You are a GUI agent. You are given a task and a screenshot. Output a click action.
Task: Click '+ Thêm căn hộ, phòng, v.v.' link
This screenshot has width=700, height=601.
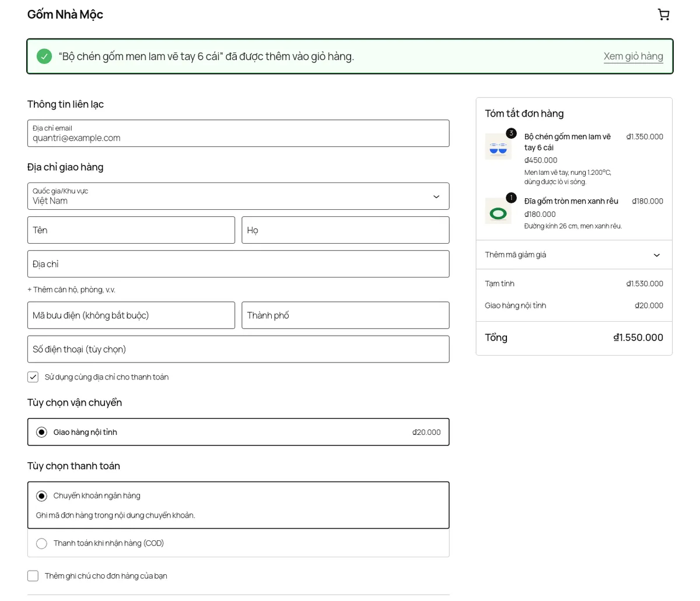71,290
